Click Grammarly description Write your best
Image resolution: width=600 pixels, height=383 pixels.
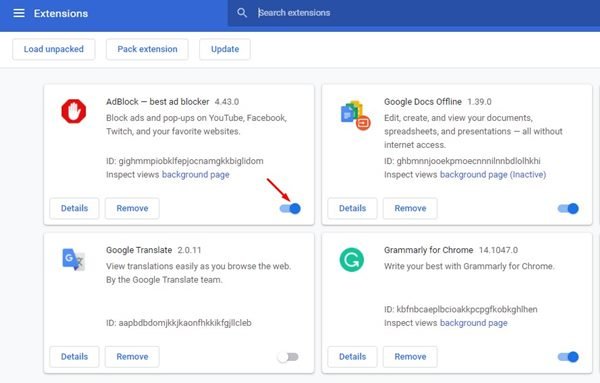[470, 266]
